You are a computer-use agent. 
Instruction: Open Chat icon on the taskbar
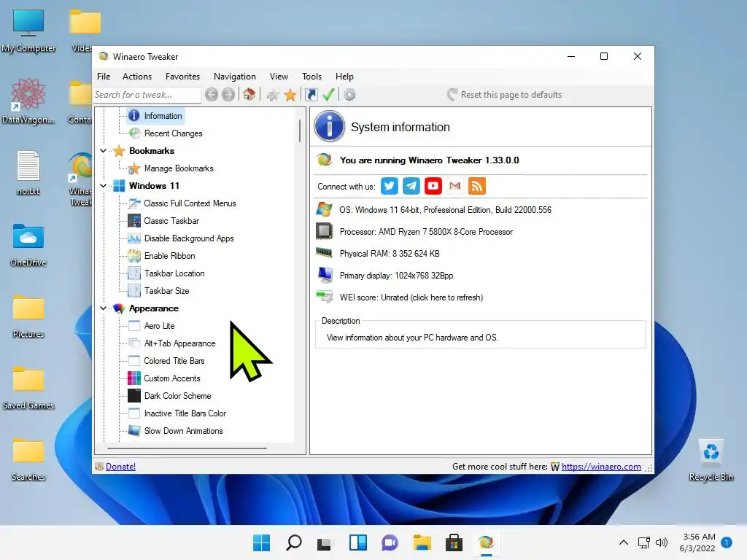tap(390, 542)
